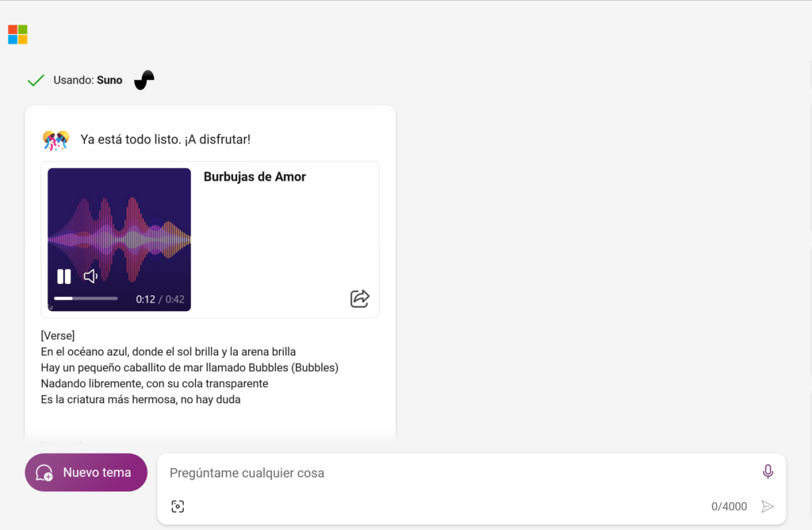
Task: Click the waveform artwork thumbnail
Action: (x=119, y=240)
